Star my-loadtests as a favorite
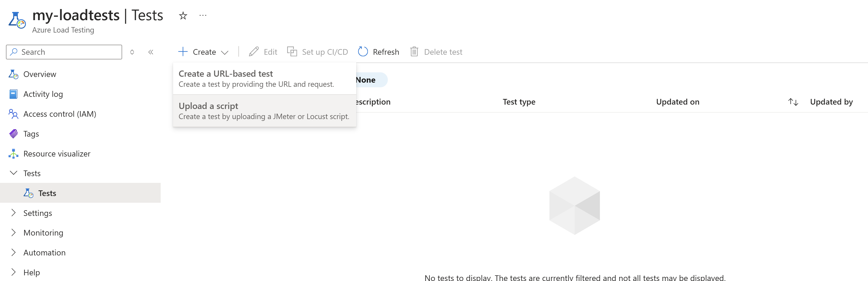868x281 pixels. (x=182, y=15)
